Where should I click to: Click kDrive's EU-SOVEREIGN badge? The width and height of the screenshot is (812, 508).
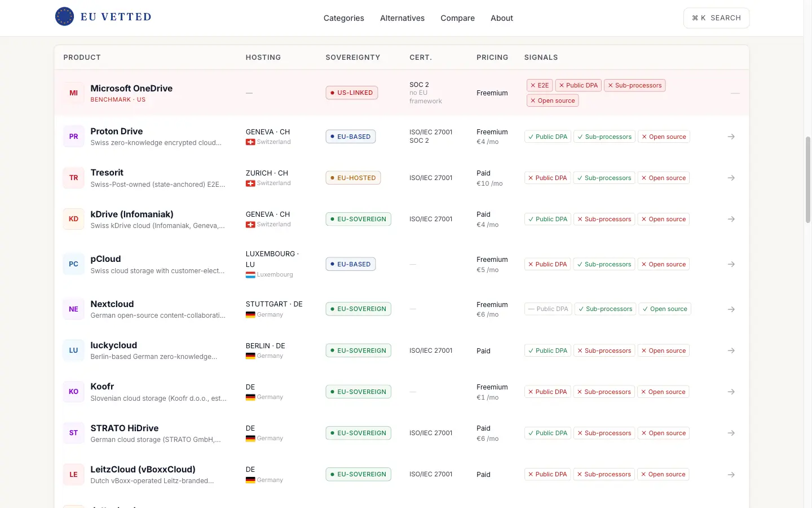click(359, 219)
